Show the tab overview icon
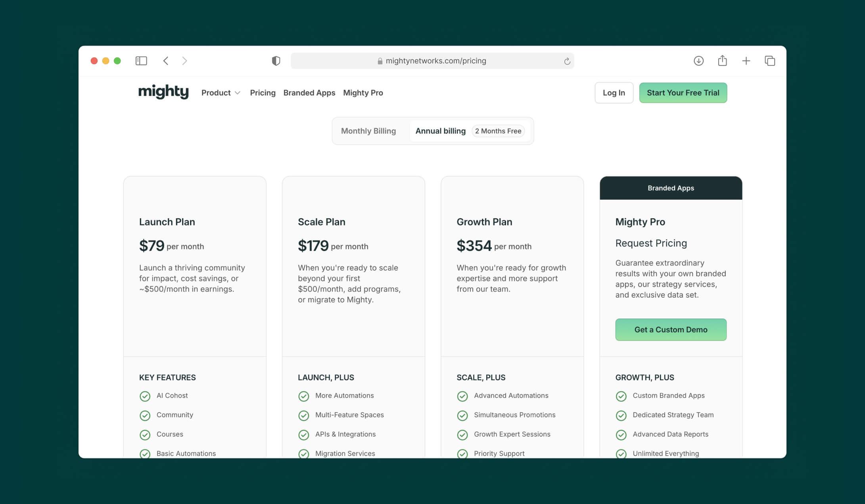Viewport: 865px width, 504px height. pyautogui.click(x=770, y=61)
